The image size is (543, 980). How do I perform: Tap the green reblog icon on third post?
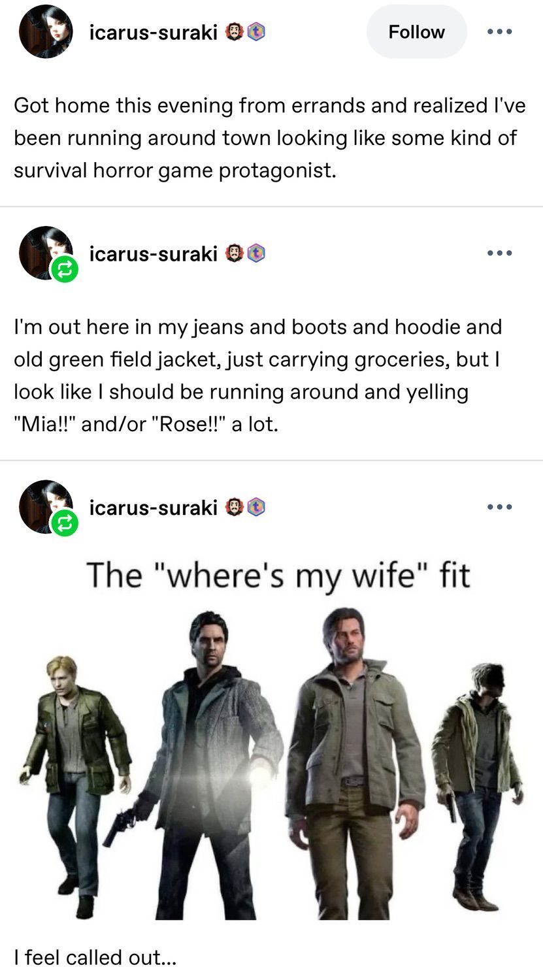pyautogui.click(x=64, y=523)
